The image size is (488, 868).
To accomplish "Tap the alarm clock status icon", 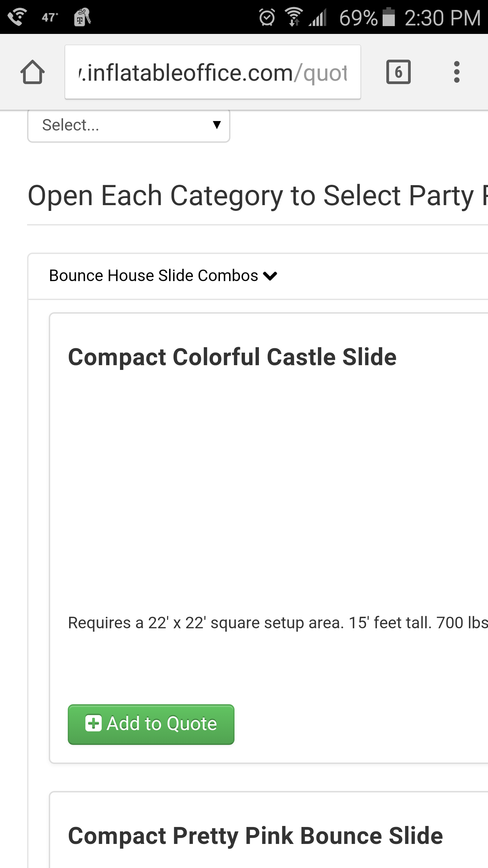I will coord(267,17).
